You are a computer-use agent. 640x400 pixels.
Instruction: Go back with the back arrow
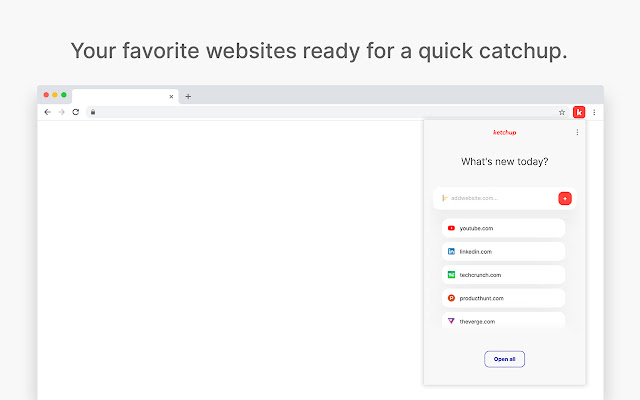tap(47, 112)
